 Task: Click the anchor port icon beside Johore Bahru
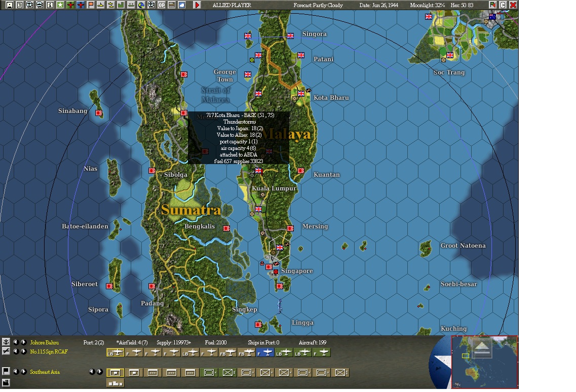tap(6, 342)
